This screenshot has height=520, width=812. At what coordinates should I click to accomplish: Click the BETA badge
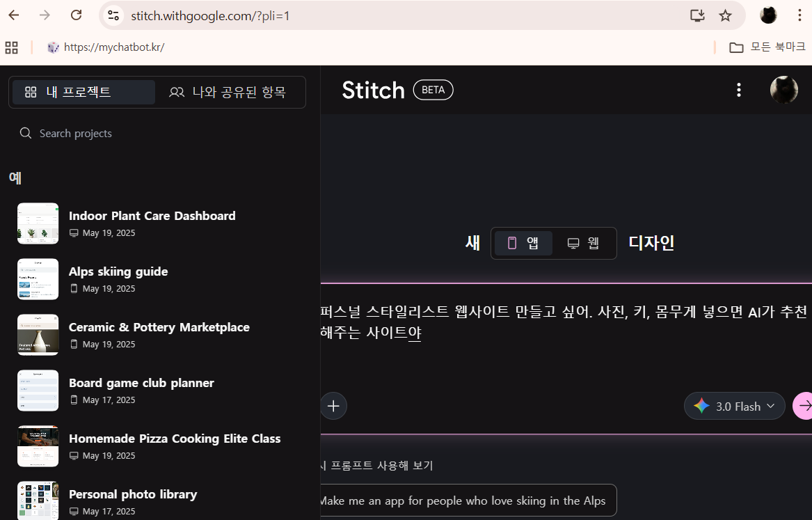coord(433,90)
